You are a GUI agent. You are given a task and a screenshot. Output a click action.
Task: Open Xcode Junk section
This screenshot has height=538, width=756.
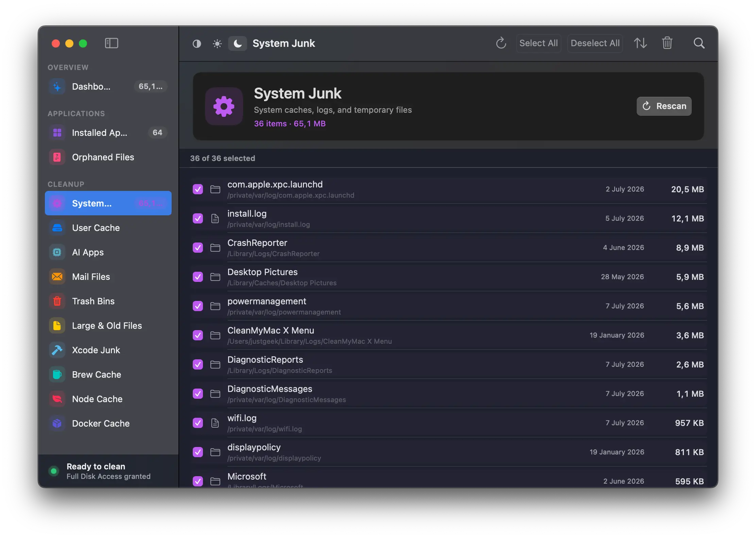108,350
